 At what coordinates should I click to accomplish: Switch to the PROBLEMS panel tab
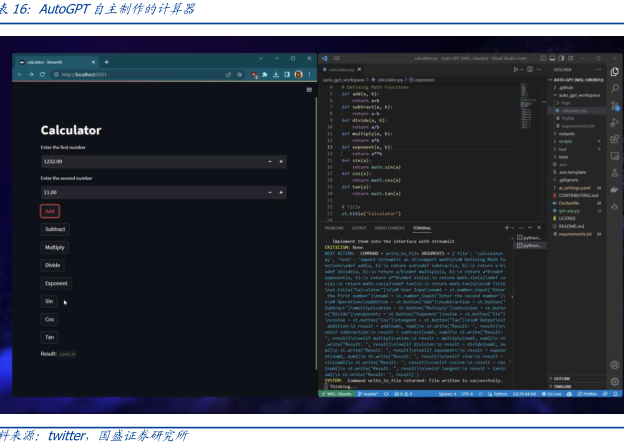click(x=334, y=228)
